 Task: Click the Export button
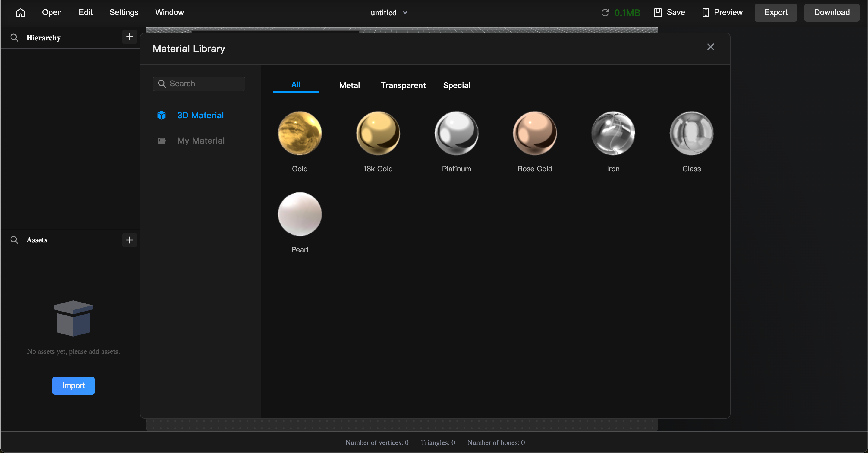[x=776, y=12]
